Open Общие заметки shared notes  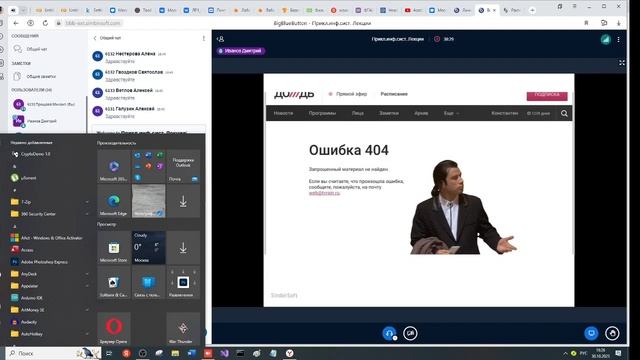(x=41, y=76)
